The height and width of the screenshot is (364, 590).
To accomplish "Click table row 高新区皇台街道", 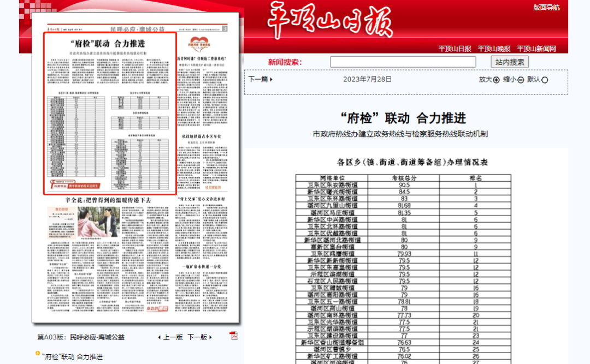I will 403,247.
